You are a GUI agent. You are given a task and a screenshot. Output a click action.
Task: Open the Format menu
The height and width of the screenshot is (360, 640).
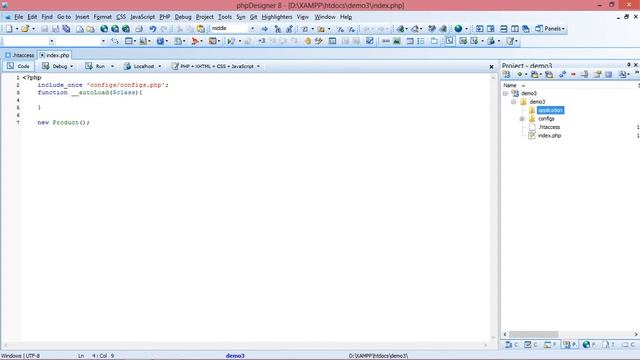click(102, 17)
